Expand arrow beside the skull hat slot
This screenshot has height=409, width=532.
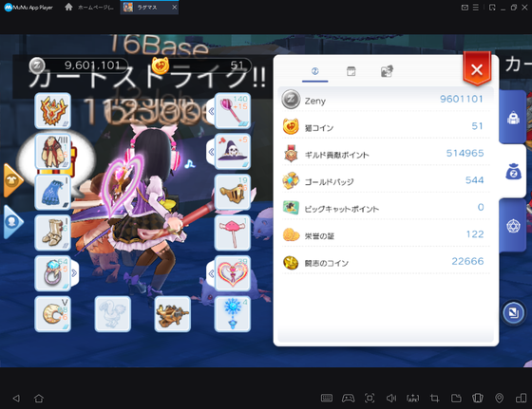coord(211,152)
